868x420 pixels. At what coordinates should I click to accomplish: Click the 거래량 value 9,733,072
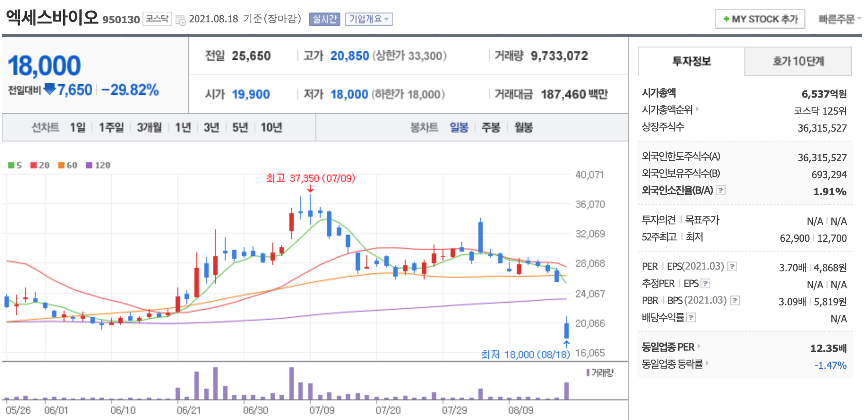559,56
